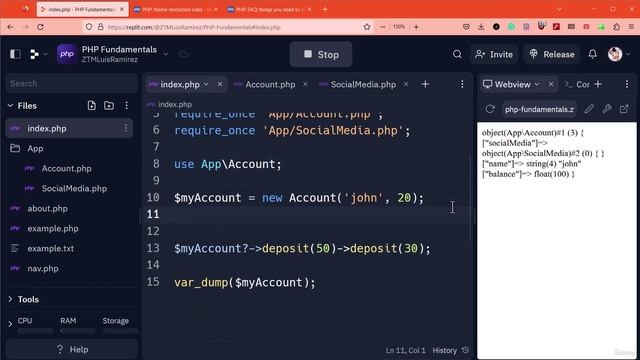Open webview devtools wrench icon

607,109
